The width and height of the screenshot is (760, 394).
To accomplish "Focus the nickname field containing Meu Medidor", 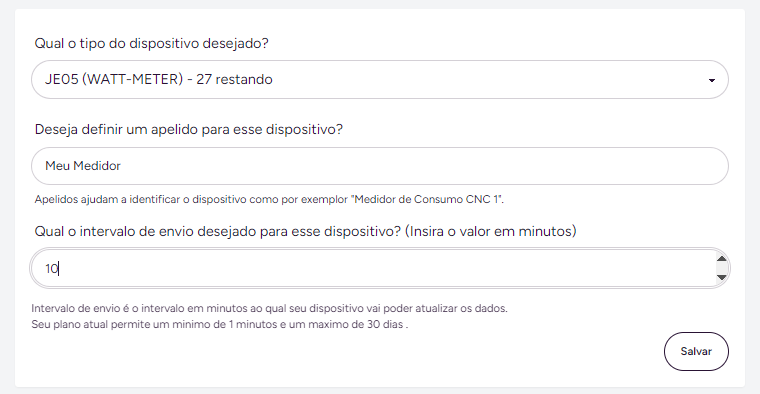I will [x=380, y=166].
